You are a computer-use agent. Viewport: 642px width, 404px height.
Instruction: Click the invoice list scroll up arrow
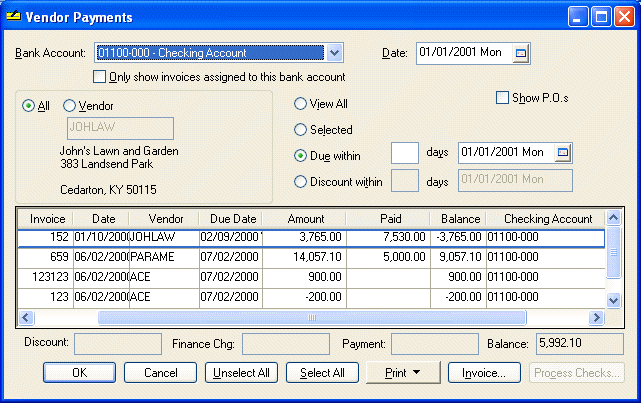point(613,218)
